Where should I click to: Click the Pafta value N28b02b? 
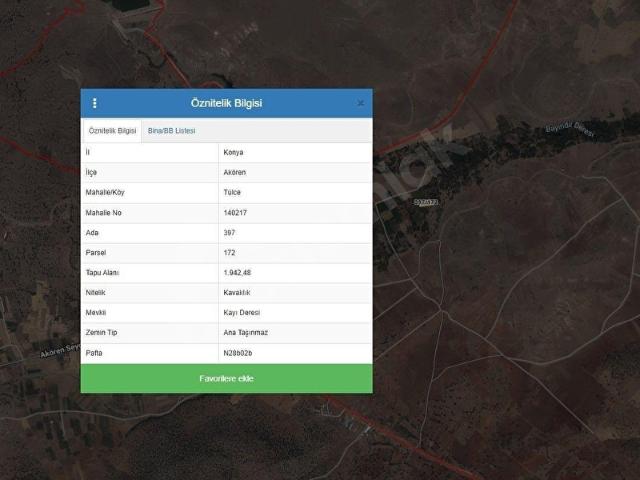pos(238,353)
